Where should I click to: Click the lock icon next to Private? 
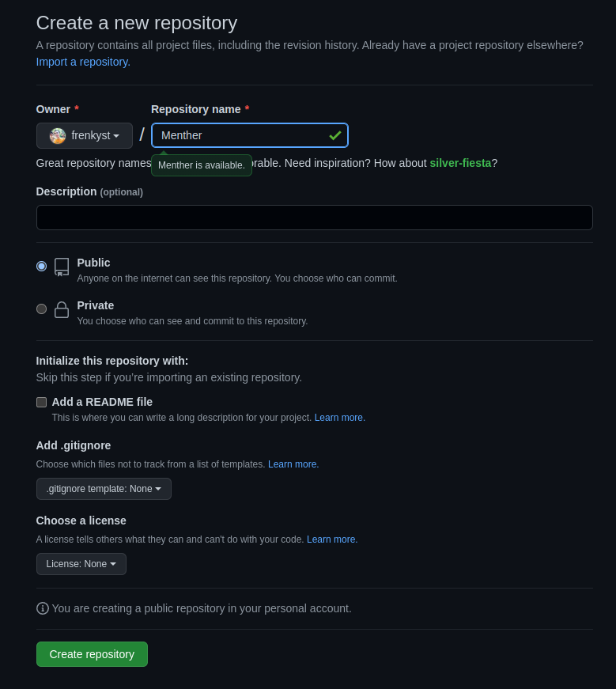pos(61,309)
